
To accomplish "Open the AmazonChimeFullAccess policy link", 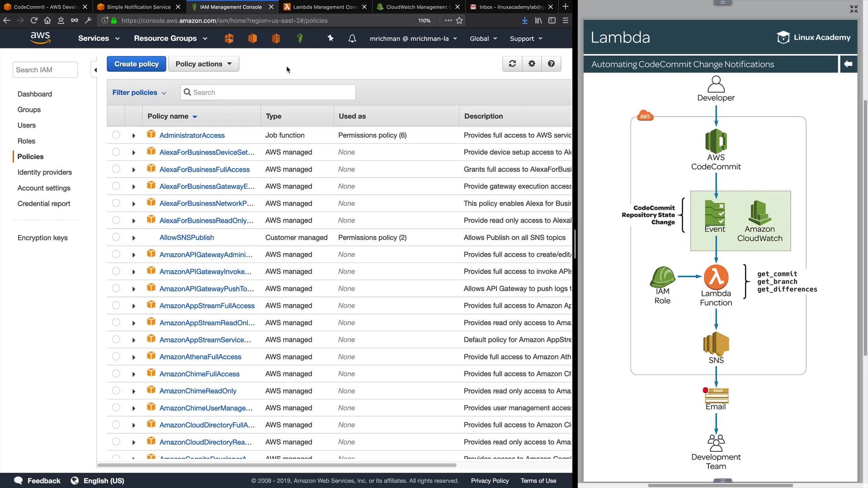I will (x=199, y=374).
